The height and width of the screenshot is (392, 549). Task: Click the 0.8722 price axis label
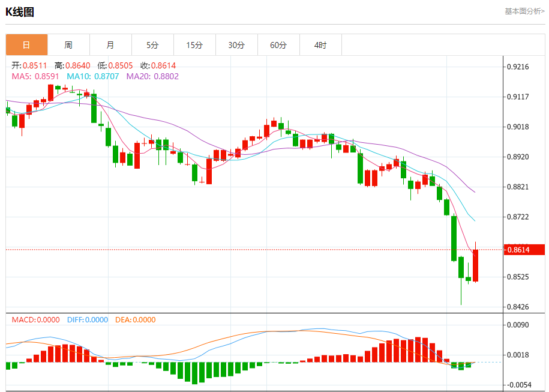tap(518, 217)
